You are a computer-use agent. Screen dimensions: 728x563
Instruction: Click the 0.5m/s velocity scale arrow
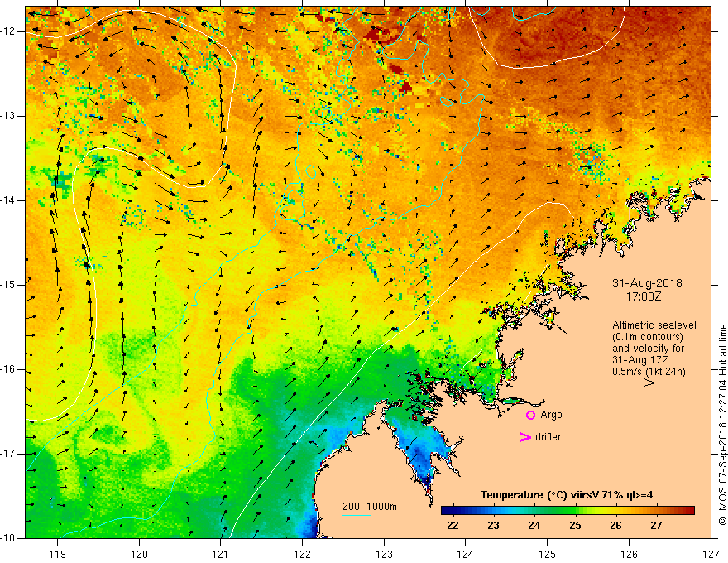[638, 383]
